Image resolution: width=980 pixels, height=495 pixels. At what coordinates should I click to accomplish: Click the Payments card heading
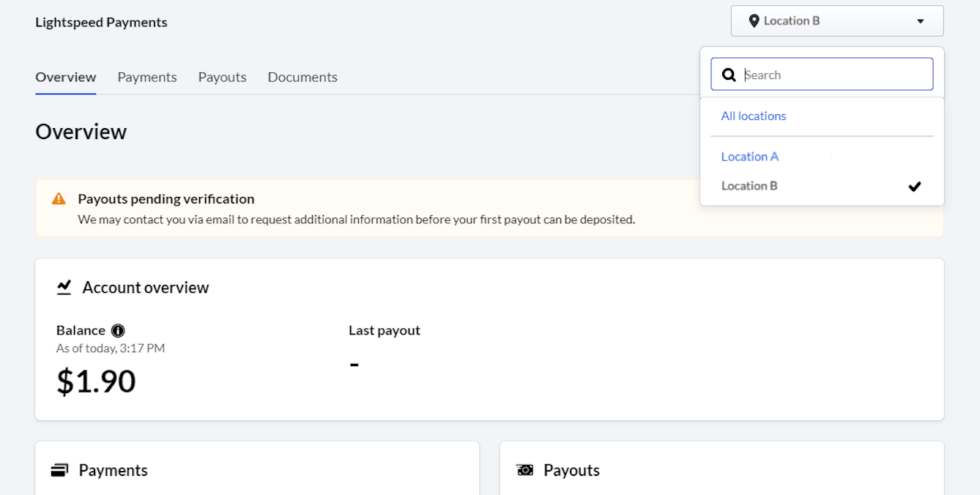tap(114, 470)
